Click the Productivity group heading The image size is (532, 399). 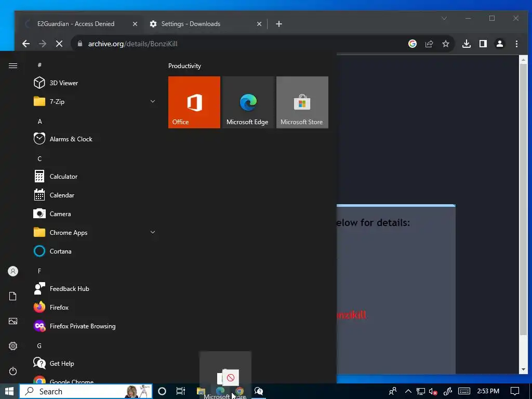tap(184, 66)
